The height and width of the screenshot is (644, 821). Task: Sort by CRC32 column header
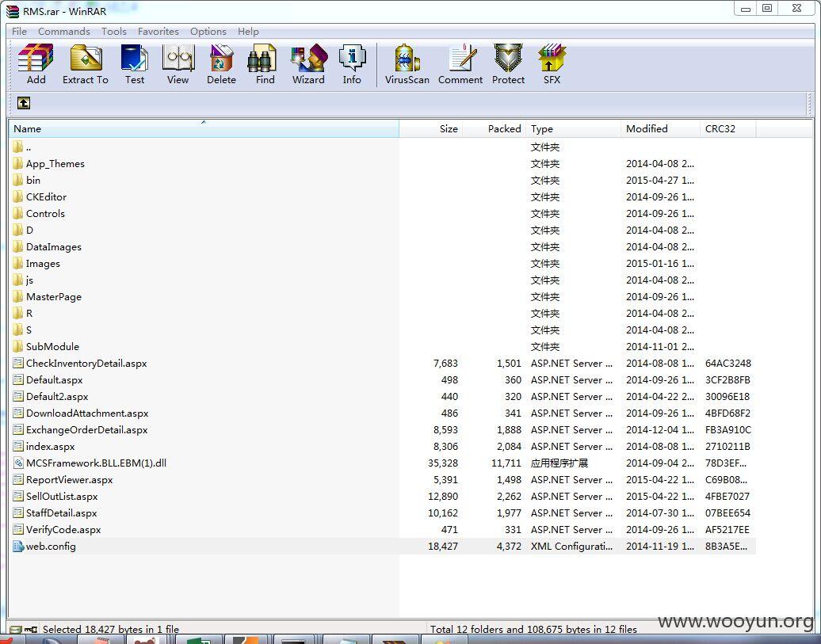click(x=727, y=129)
